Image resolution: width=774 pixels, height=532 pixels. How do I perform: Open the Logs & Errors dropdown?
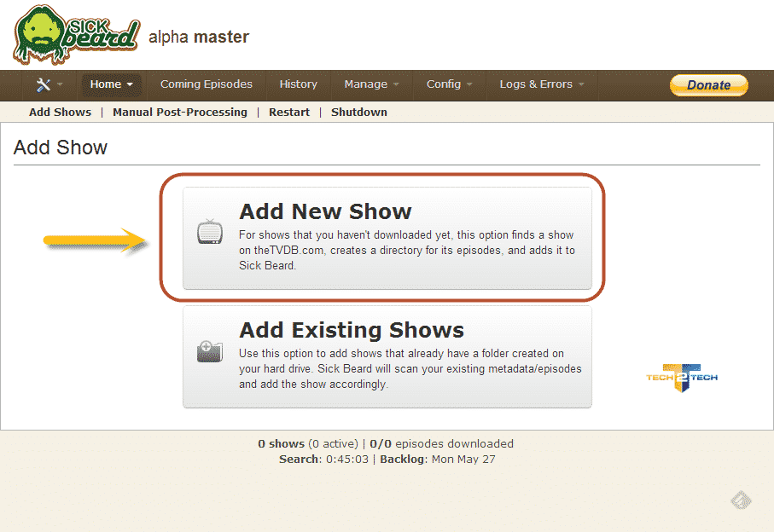coord(542,84)
